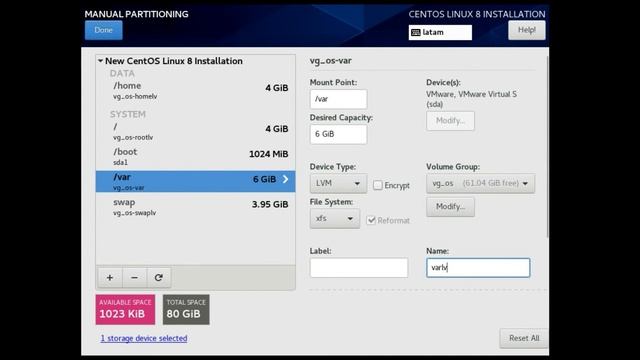Click the 1024 MiB boot size value
The width and height of the screenshot is (640, 360).
point(269,154)
